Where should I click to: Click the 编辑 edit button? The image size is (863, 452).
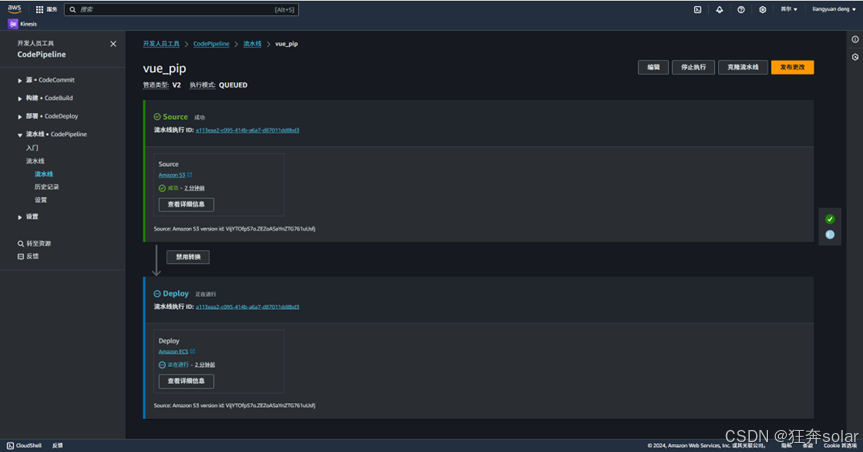[653, 67]
